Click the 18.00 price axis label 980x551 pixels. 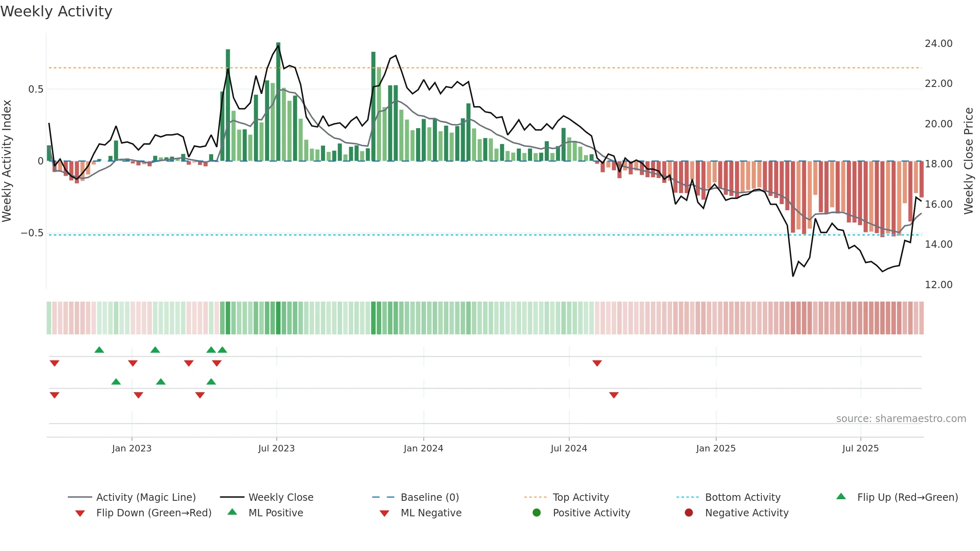click(x=938, y=164)
